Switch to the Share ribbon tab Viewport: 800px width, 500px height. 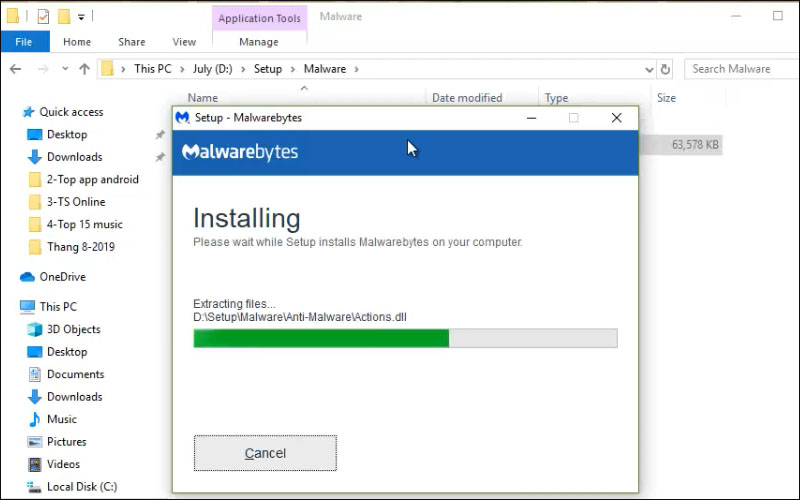(132, 42)
